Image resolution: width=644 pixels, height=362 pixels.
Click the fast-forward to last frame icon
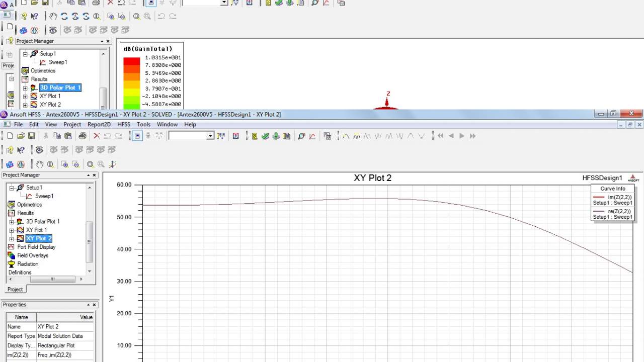[x=472, y=136]
